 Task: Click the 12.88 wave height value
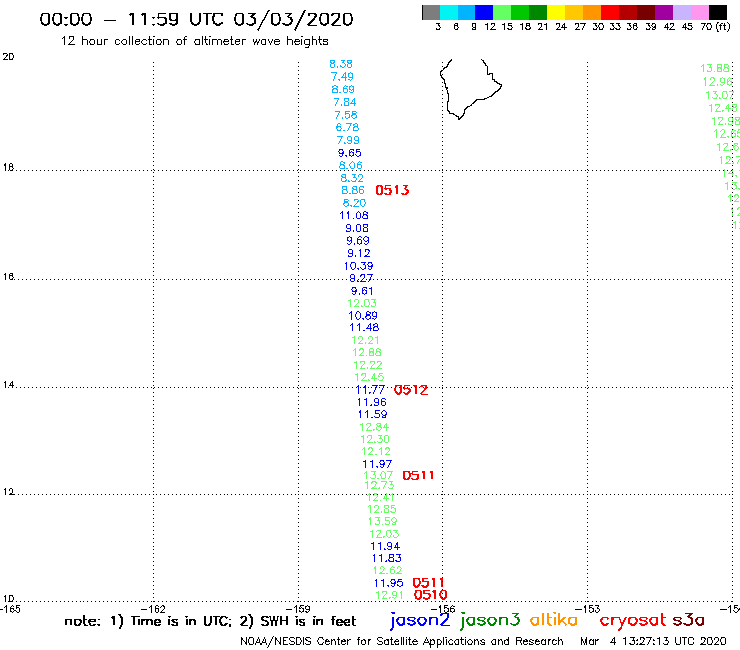click(367, 353)
